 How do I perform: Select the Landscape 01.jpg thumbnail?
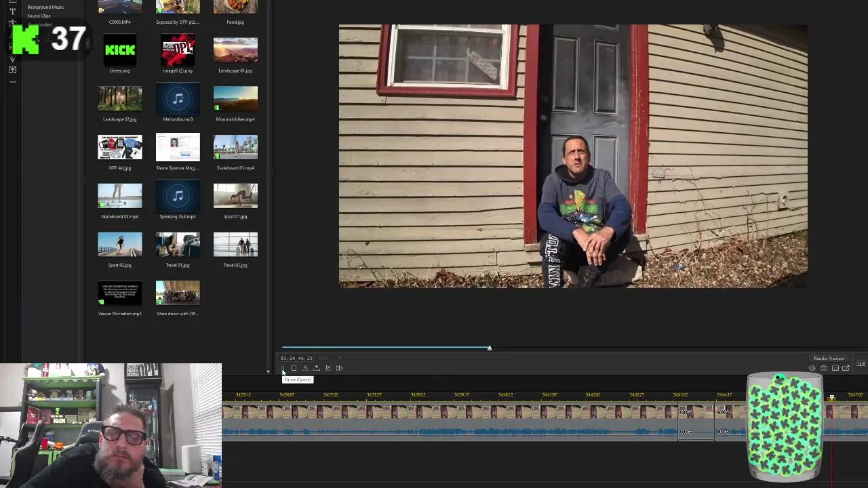(235, 50)
